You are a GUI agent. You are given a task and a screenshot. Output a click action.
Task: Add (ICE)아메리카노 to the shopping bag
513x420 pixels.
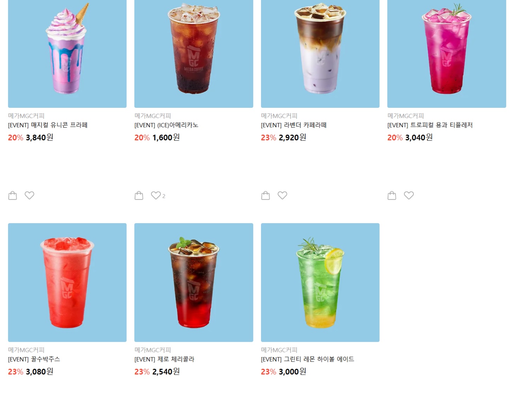pos(139,196)
